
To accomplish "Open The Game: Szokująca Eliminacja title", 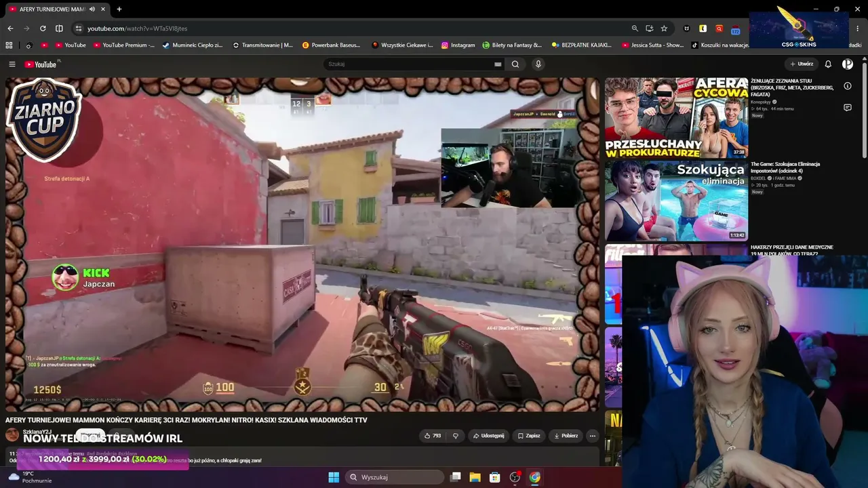I will click(x=785, y=167).
